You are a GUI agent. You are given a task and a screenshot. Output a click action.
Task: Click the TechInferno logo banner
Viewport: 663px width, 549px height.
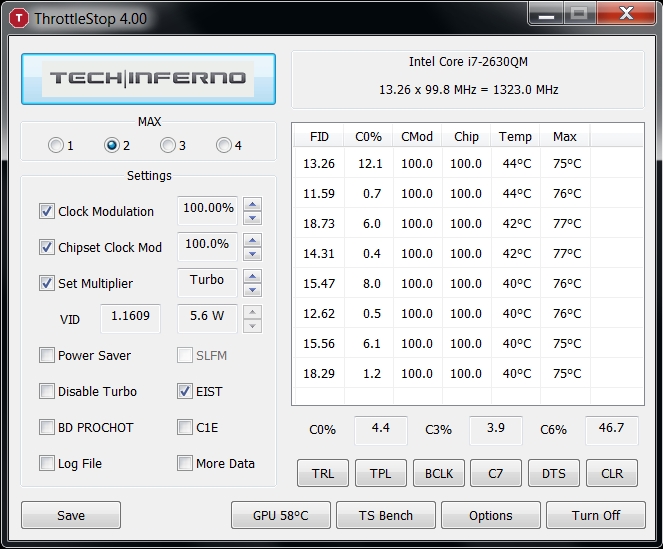148,79
